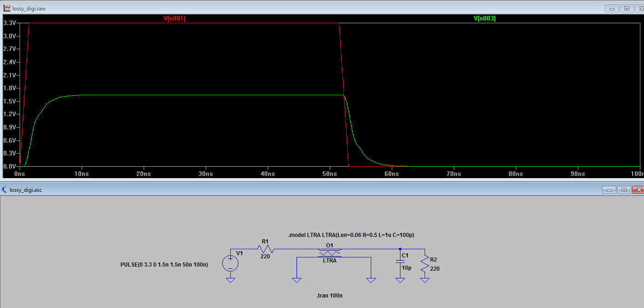Select the C1 capacitor symbol
The height and width of the screenshot is (308, 644).
(400, 261)
